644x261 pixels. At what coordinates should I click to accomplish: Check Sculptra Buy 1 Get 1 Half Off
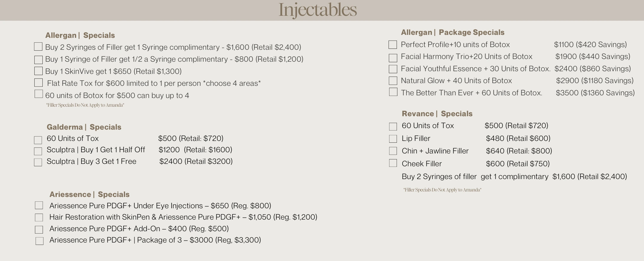coord(38,151)
